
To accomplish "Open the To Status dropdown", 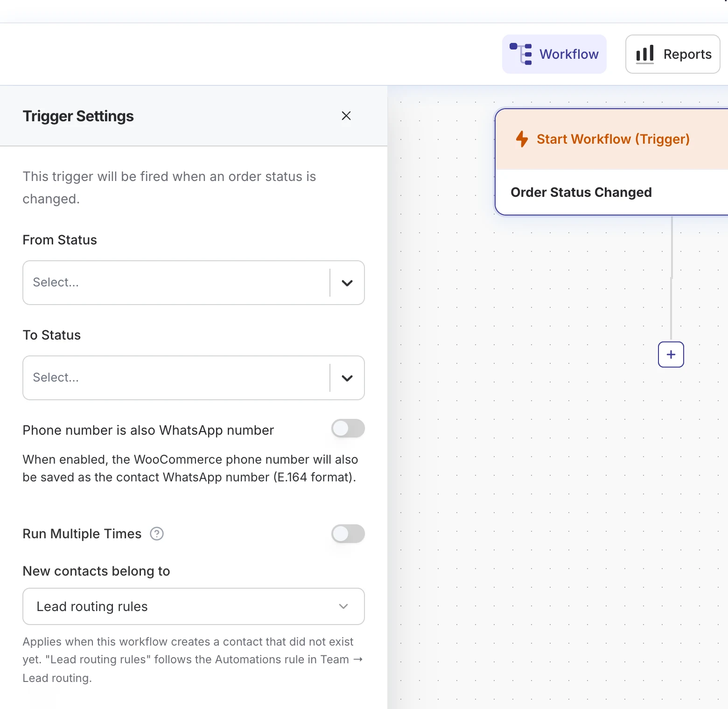I will click(x=194, y=378).
